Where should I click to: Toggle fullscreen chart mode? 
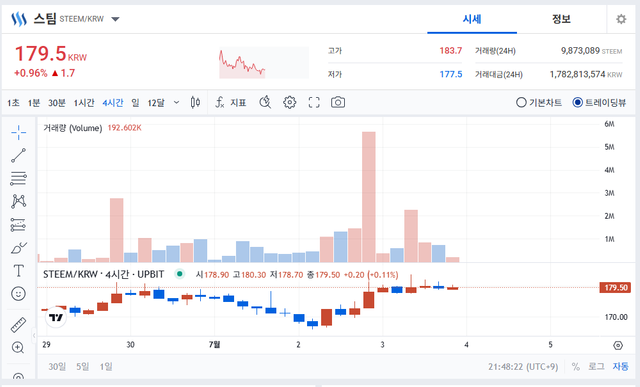point(314,102)
